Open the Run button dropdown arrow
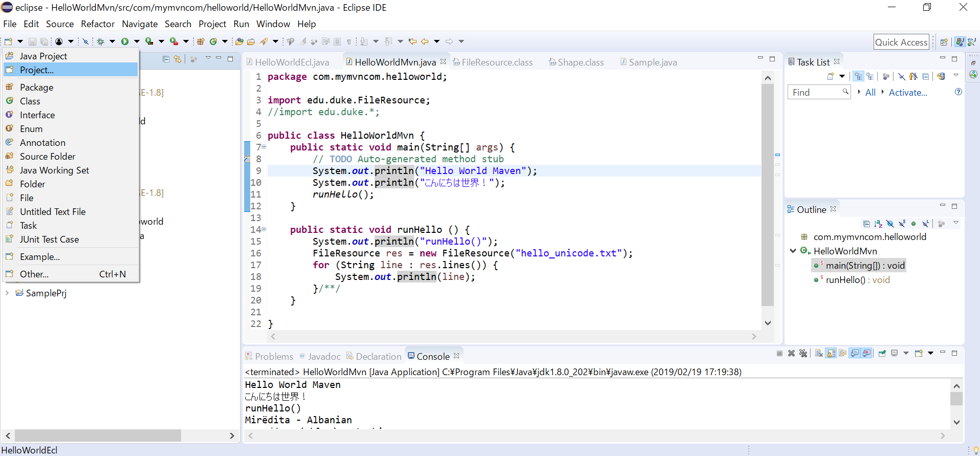 tap(137, 41)
